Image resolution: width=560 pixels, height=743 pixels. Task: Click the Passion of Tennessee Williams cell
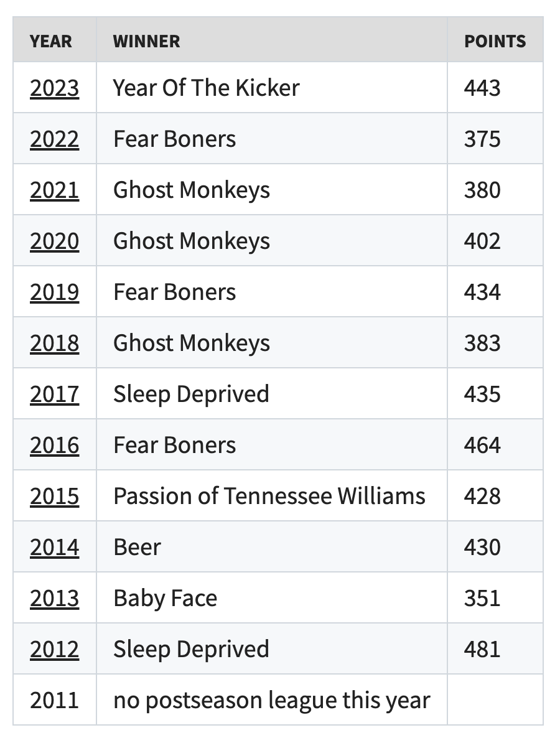tap(269, 496)
